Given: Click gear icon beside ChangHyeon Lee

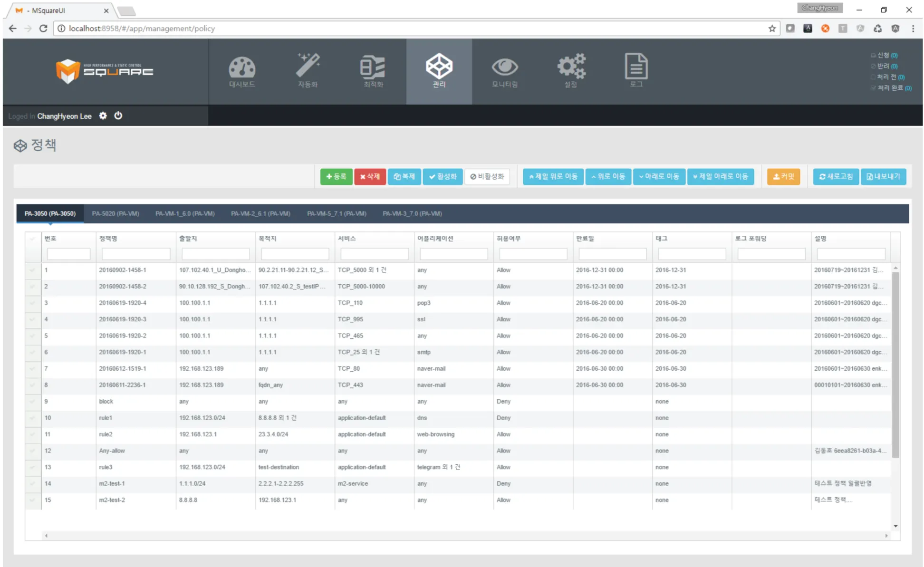Looking at the screenshot, I should point(103,115).
